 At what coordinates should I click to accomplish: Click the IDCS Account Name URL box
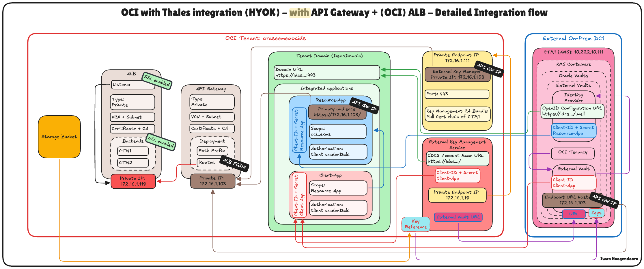(457, 158)
